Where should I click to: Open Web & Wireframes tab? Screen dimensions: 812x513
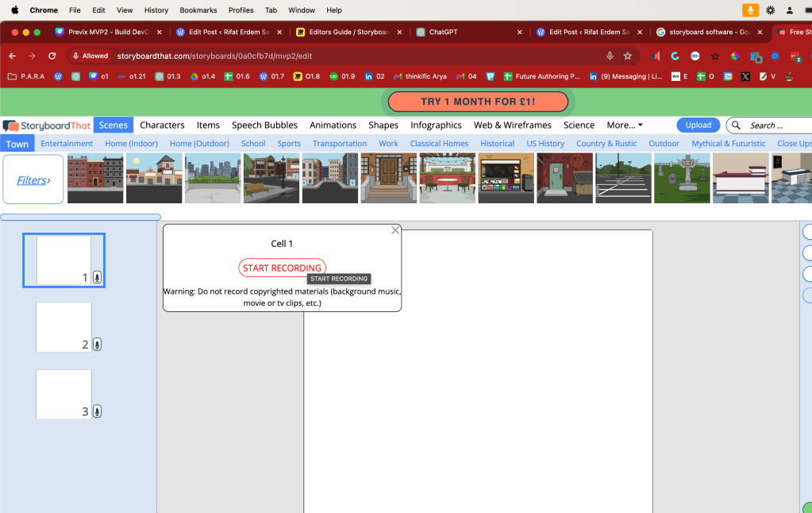pos(513,125)
